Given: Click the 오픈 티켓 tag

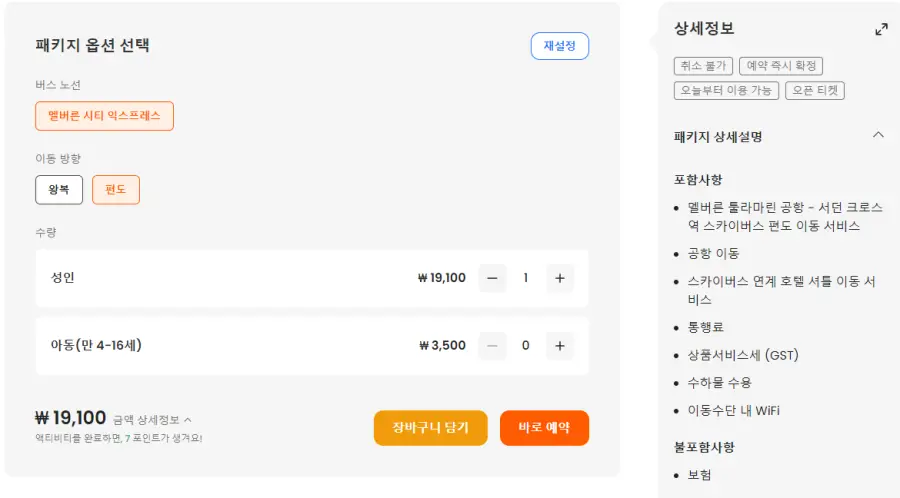Looking at the screenshot, I should pos(815,91).
